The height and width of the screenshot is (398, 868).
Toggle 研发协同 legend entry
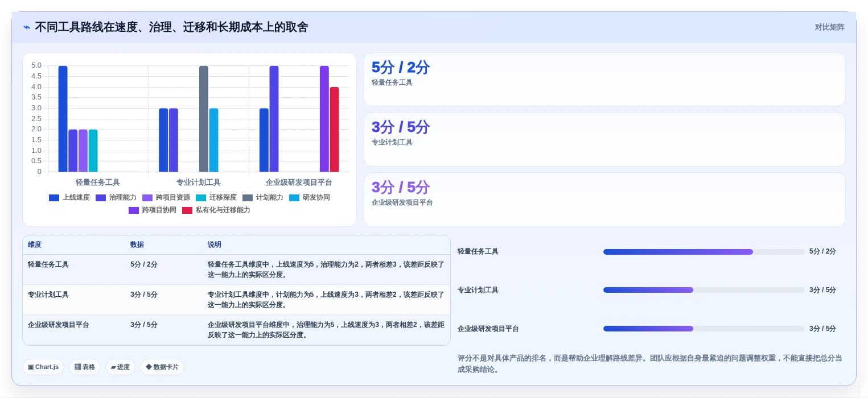pos(309,198)
